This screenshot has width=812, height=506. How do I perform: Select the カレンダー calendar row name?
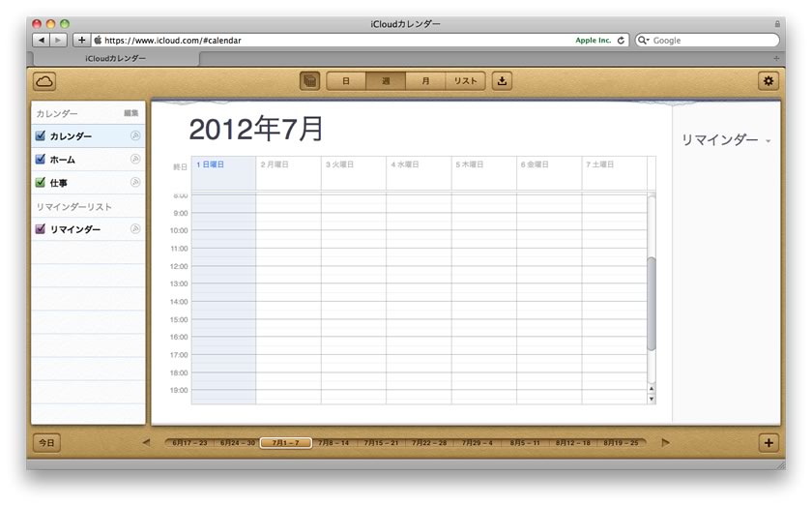point(71,135)
